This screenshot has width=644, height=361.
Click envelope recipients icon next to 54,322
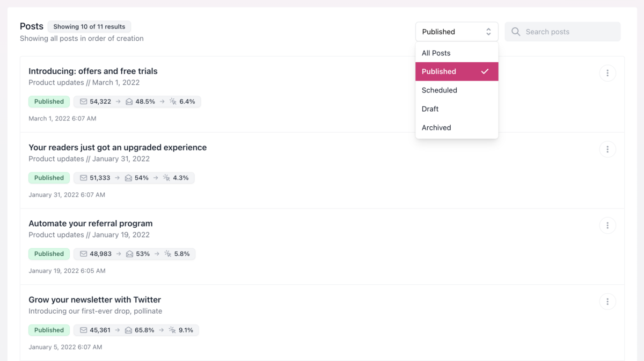point(83,101)
